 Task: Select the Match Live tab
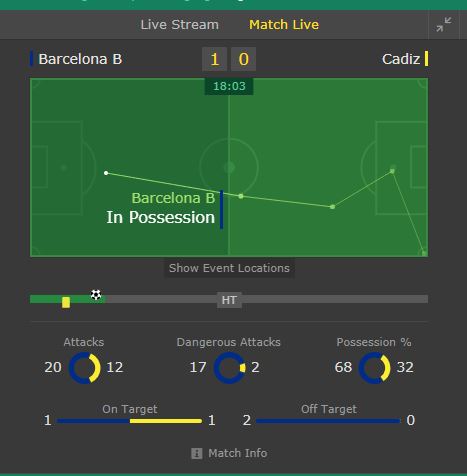point(284,25)
